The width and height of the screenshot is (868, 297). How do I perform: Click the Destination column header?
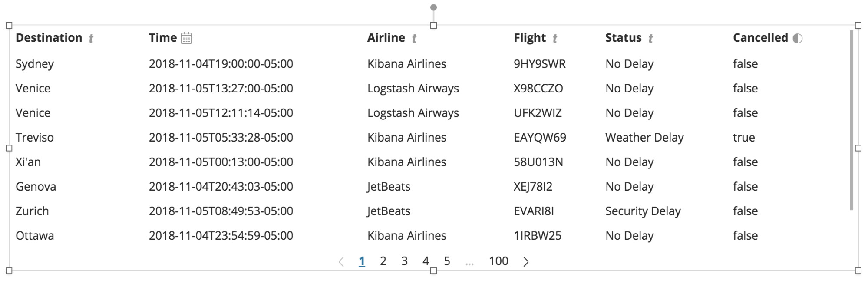(49, 38)
